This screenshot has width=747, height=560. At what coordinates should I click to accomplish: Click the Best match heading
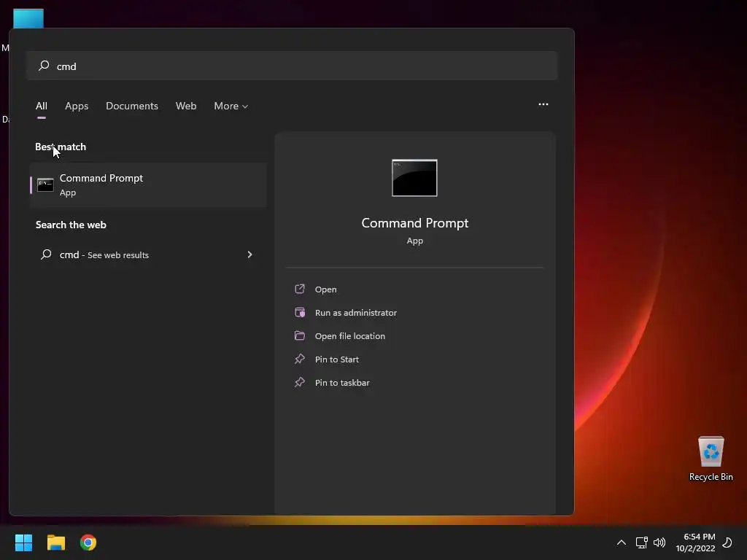tap(61, 147)
